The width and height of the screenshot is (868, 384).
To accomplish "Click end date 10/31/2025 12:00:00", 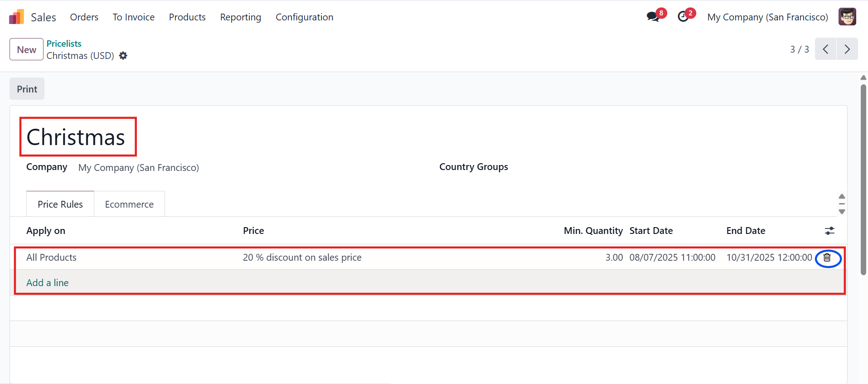I will (769, 258).
